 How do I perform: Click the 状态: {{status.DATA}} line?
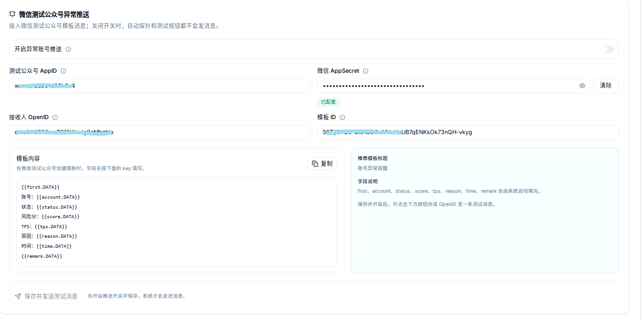coord(49,207)
